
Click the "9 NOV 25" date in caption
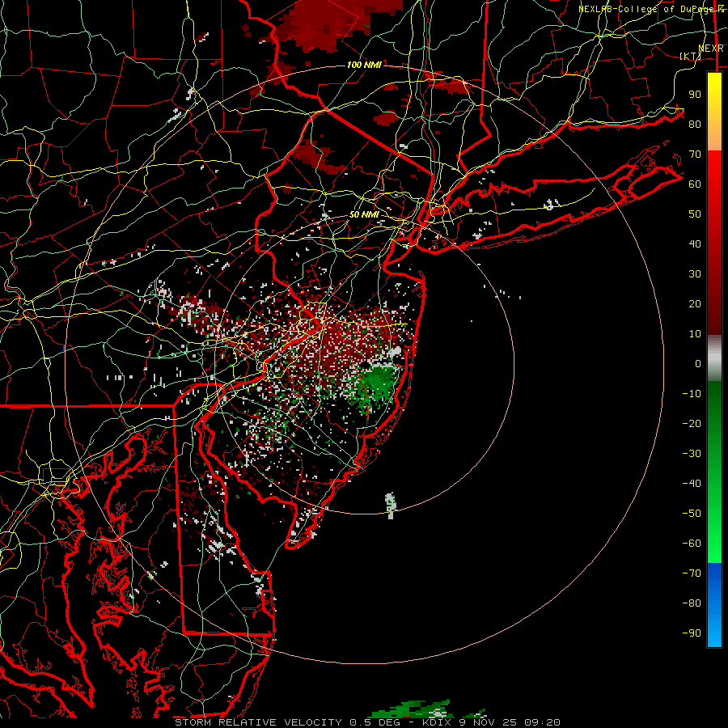(488, 722)
